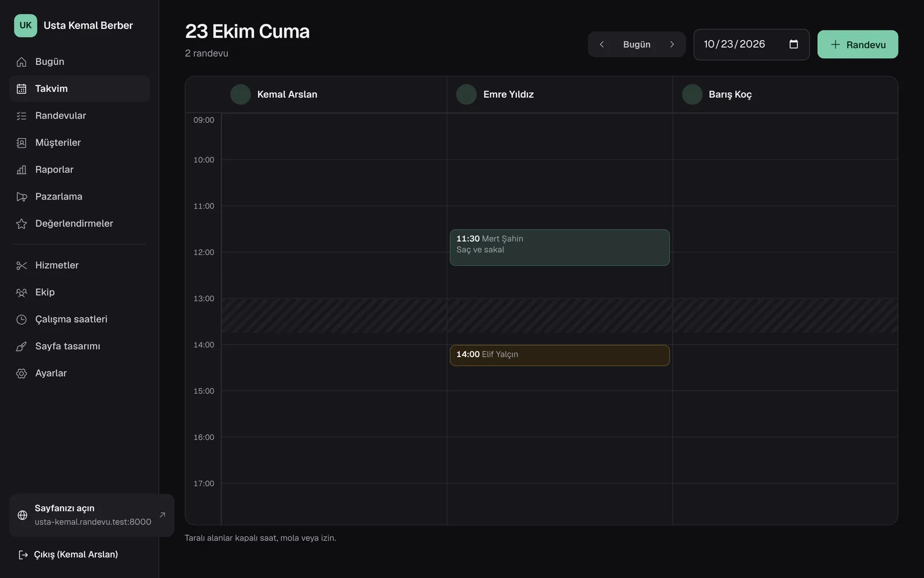Open the Çalışma saatleri menu item
The height and width of the screenshot is (578, 924).
pos(80,319)
